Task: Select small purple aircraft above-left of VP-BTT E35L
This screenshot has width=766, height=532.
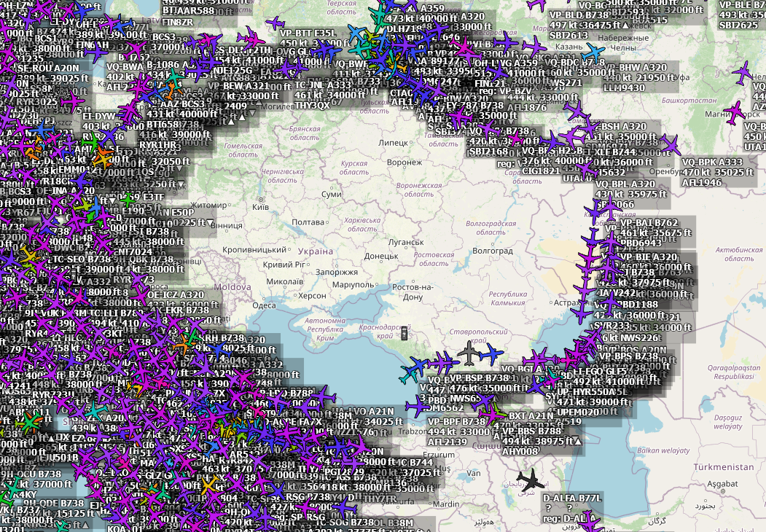Action: [x=275, y=23]
